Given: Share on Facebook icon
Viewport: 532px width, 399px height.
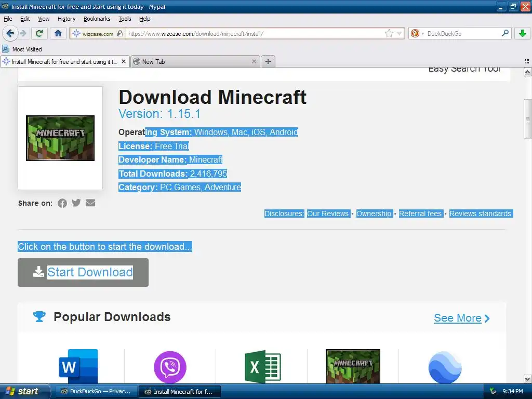Looking at the screenshot, I should click(62, 203).
